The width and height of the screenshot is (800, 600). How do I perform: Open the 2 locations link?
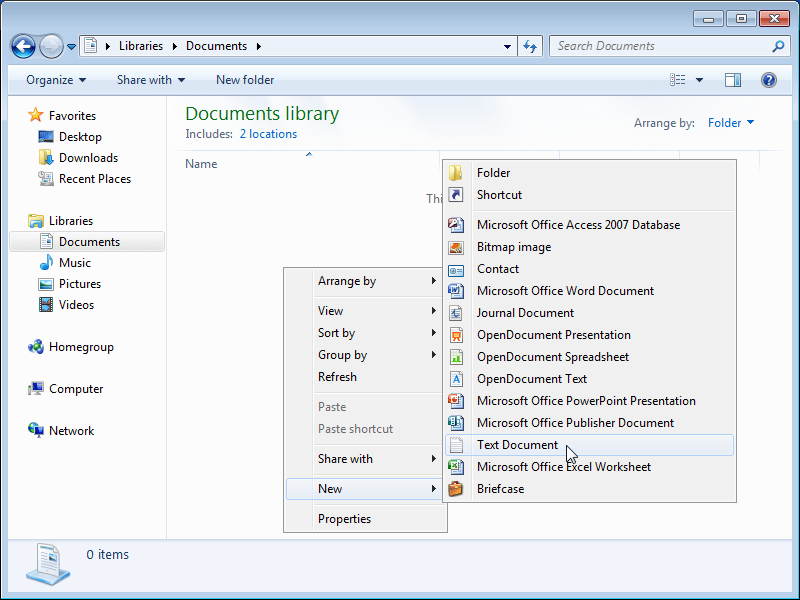coord(268,134)
